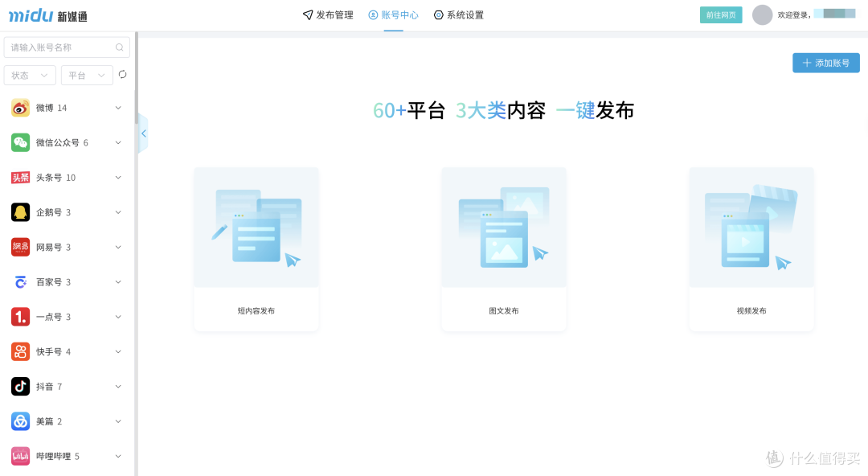
Task: Expand the 快手号 4 group chevron
Action: pos(118,352)
